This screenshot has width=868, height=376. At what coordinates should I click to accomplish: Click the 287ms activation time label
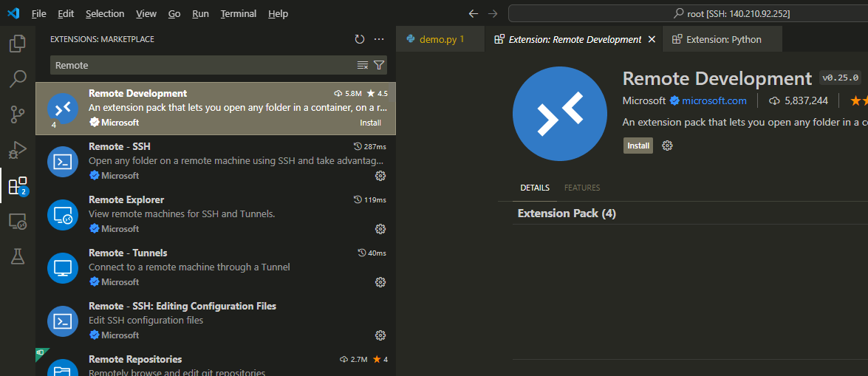tap(370, 147)
